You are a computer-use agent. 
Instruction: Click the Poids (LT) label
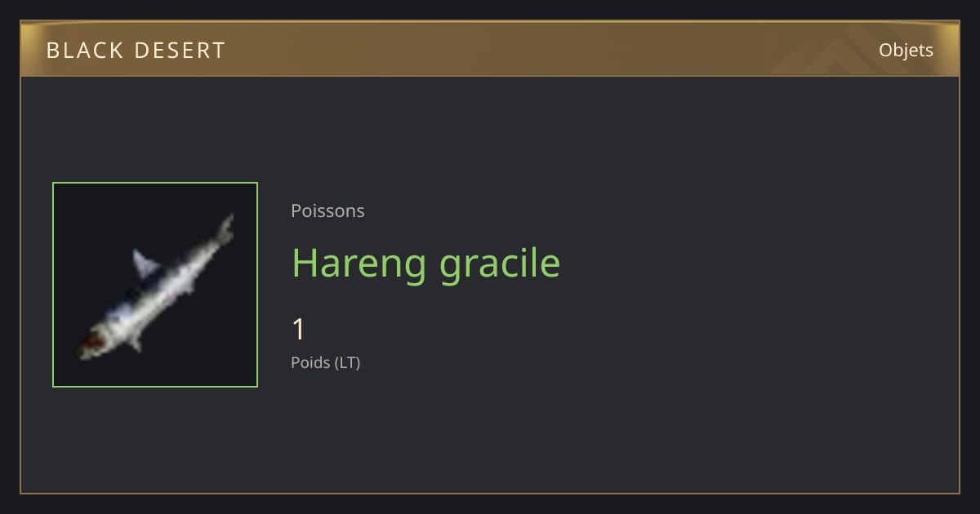[325, 362]
